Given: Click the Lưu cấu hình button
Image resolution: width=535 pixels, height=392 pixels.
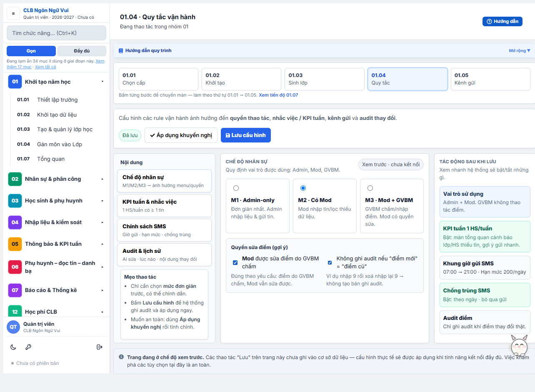Looking at the screenshot, I should point(246,135).
